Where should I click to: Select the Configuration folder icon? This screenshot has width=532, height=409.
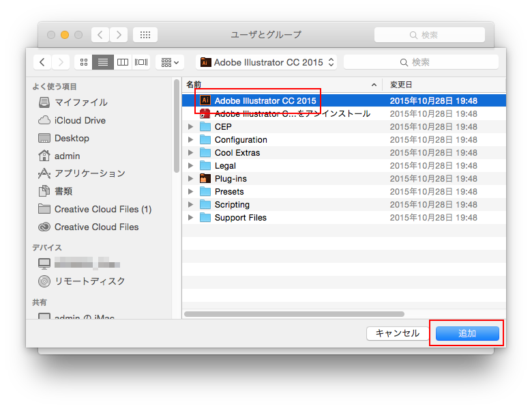pos(205,139)
